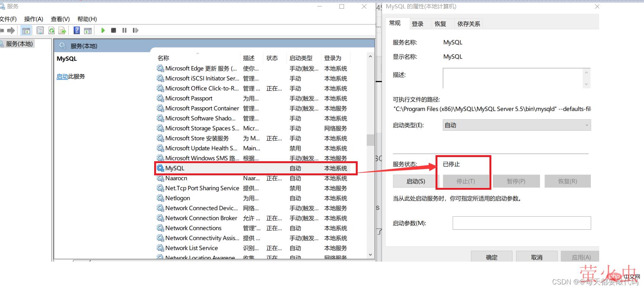
Task: Open Properties from the Services toolbar icon
Action: (40, 30)
